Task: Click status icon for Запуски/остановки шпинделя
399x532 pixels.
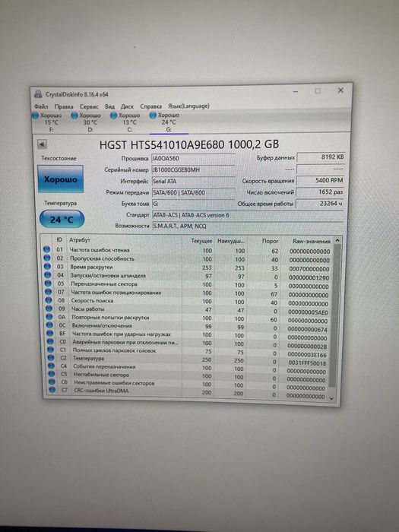Action: (47, 275)
